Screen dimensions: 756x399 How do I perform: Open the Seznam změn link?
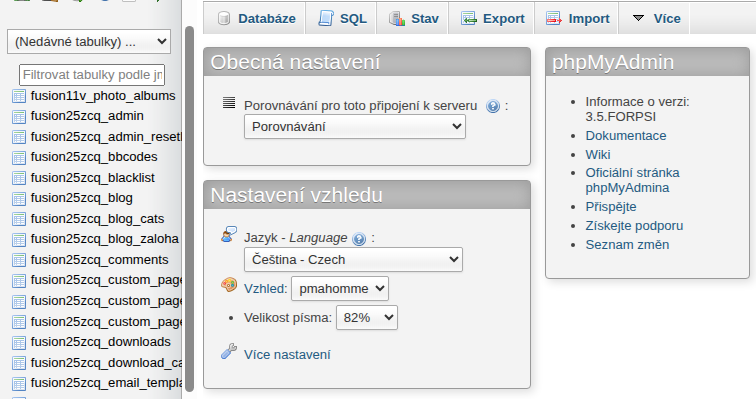click(627, 245)
